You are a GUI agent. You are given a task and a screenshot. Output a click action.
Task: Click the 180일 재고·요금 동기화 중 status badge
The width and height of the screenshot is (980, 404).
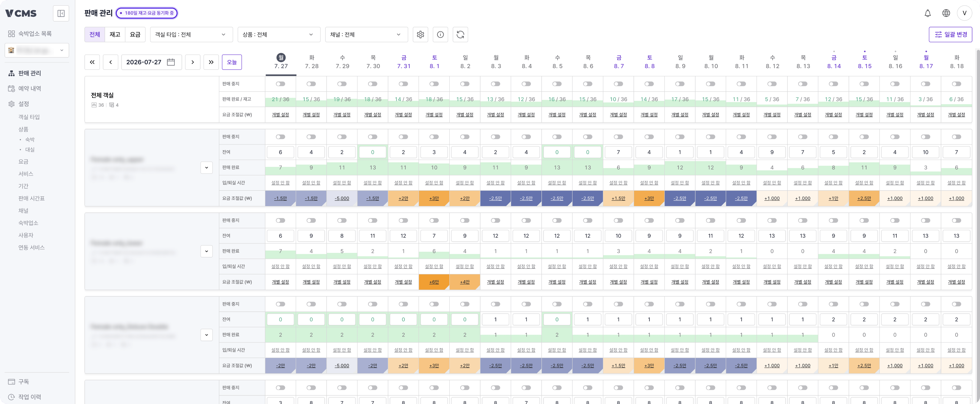[147, 13]
